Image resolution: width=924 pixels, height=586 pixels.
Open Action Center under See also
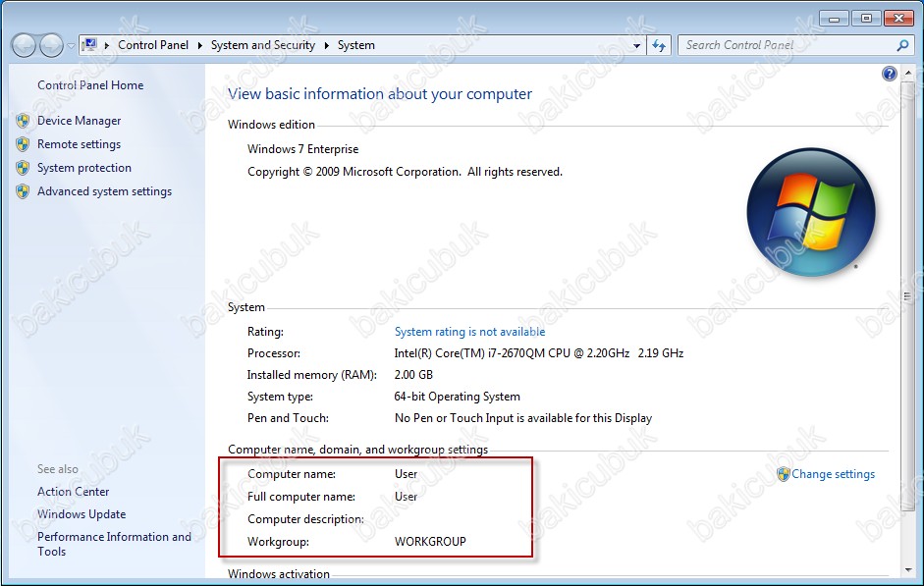73,492
